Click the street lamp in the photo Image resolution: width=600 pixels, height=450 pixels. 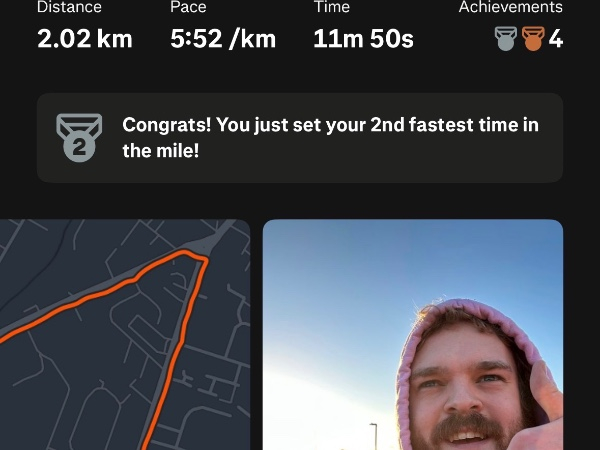click(374, 436)
